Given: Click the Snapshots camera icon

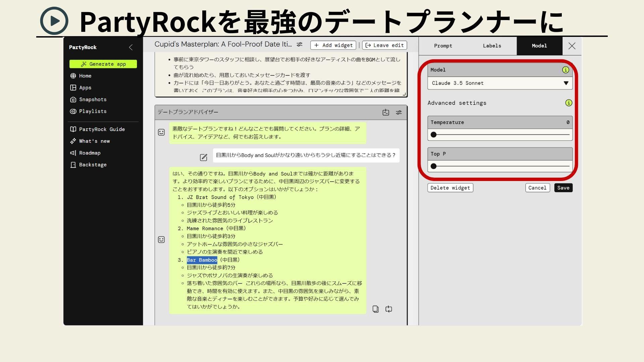Looking at the screenshot, I should (x=73, y=100).
